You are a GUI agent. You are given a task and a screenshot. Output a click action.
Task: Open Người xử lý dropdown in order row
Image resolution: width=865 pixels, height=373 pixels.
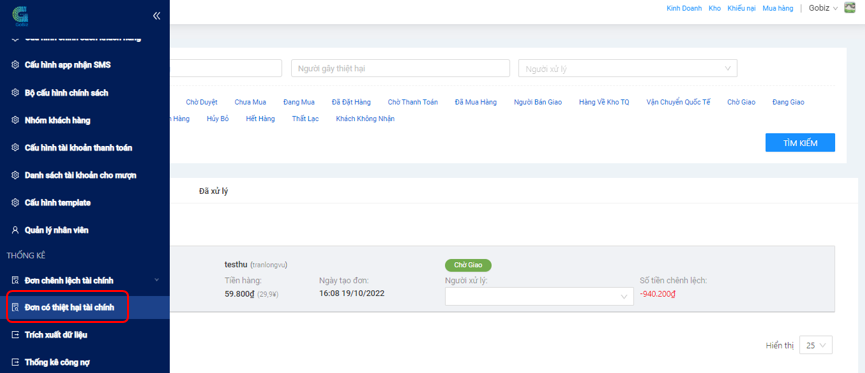539,296
